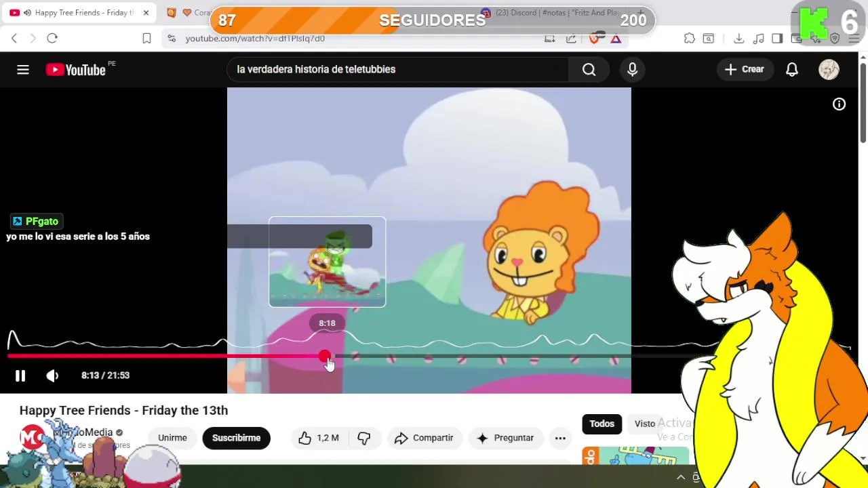Like the video with thumbs up
The height and width of the screenshot is (488, 868).
(318, 438)
